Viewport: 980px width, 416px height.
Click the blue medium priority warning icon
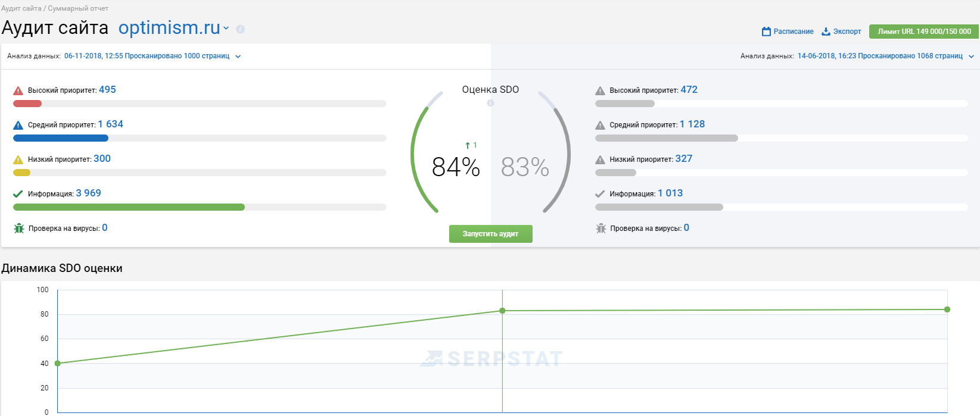pyautogui.click(x=18, y=125)
